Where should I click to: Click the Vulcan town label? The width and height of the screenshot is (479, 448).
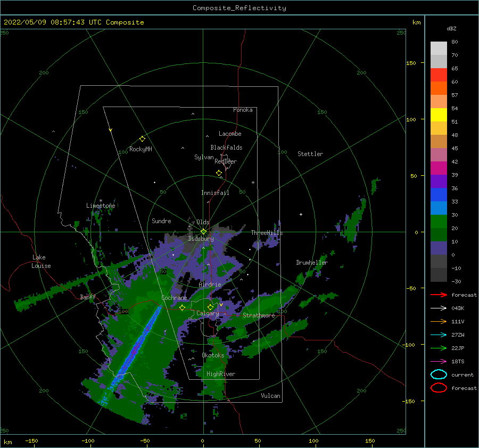point(271,396)
